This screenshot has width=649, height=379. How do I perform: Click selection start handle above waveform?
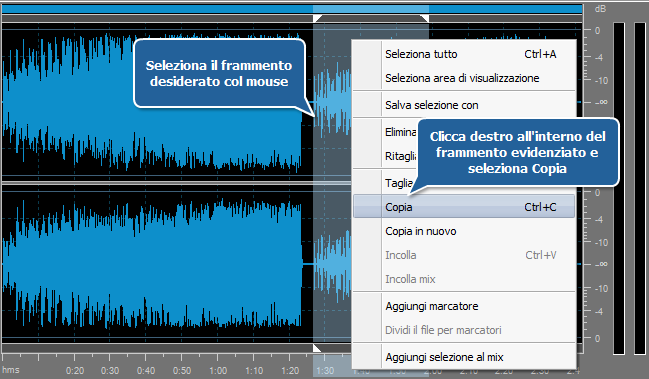[x=317, y=18]
